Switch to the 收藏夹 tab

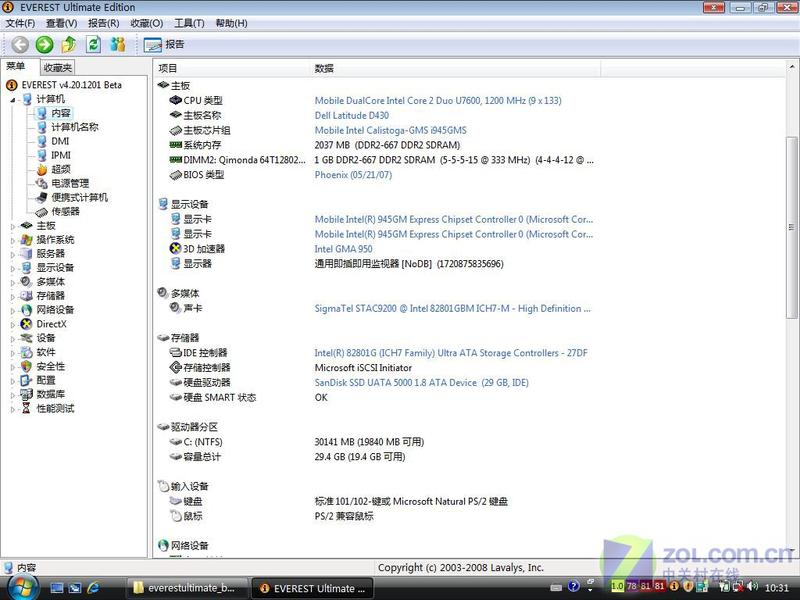click(58, 67)
